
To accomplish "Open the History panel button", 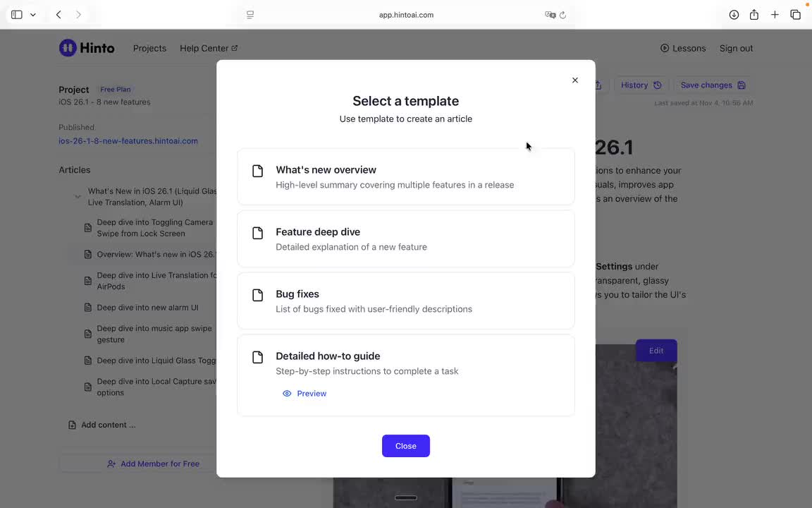I will (x=641, y=85).
